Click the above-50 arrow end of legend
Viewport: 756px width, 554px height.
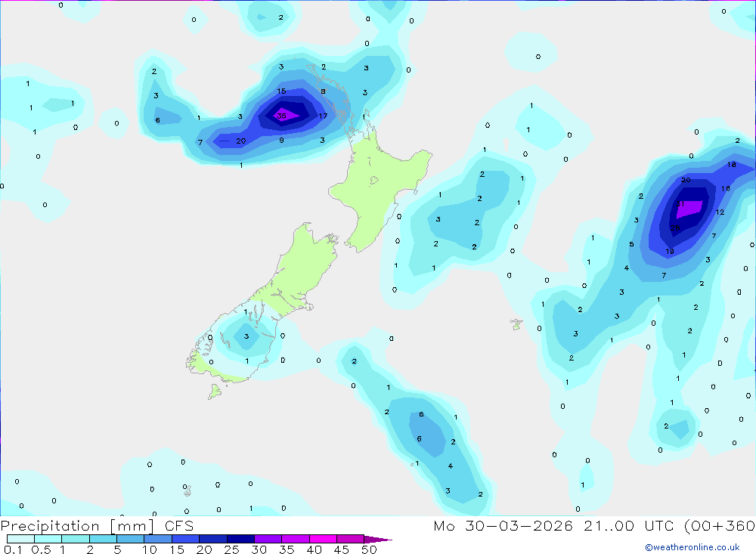[378, 539]
